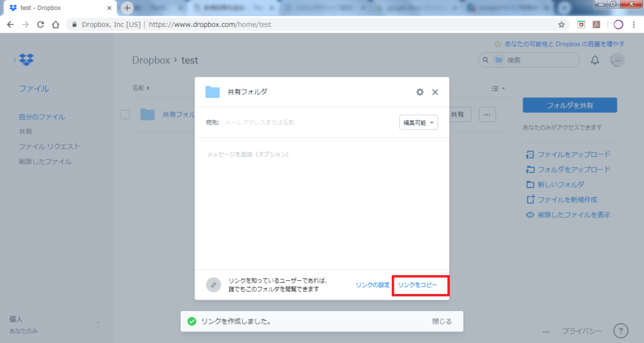Screen dimensions: 644x343
Task: Click リンクの設定 link
Action: (x=372, y=285)
